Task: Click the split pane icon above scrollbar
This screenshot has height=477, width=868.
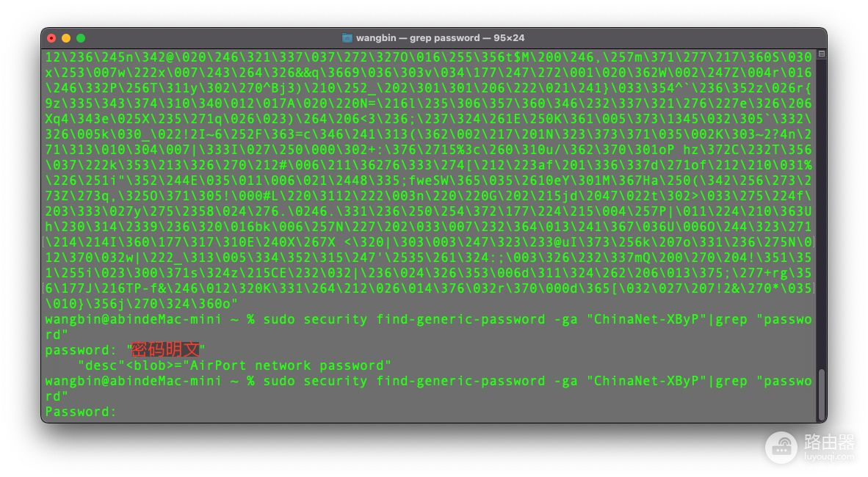Action: [x=822, y=54]
